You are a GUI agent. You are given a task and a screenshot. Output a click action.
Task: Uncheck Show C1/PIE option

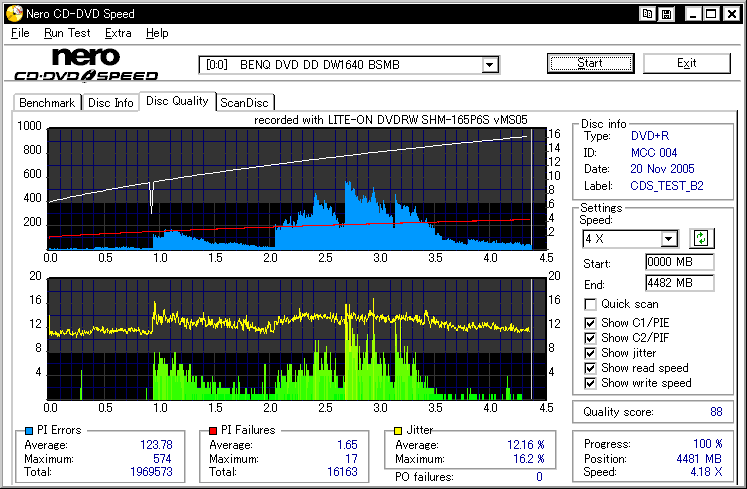point(590,323)
